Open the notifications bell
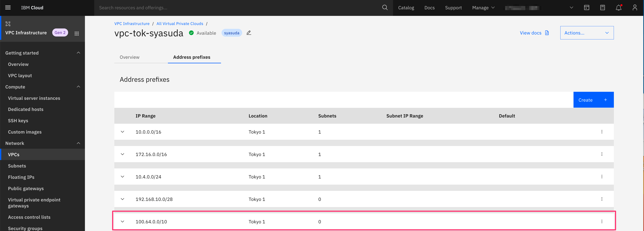Viewport: 644px width, 231px height. tap(618, 8)
